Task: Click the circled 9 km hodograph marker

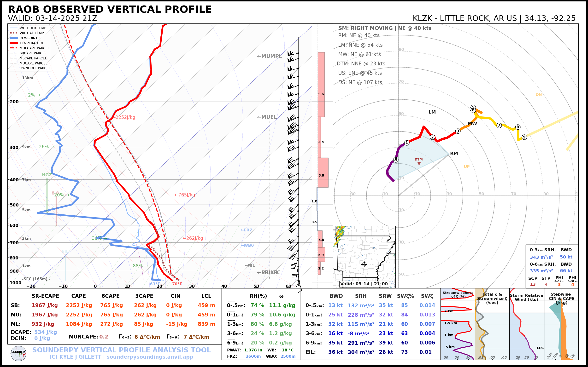Action: [524, 137]
